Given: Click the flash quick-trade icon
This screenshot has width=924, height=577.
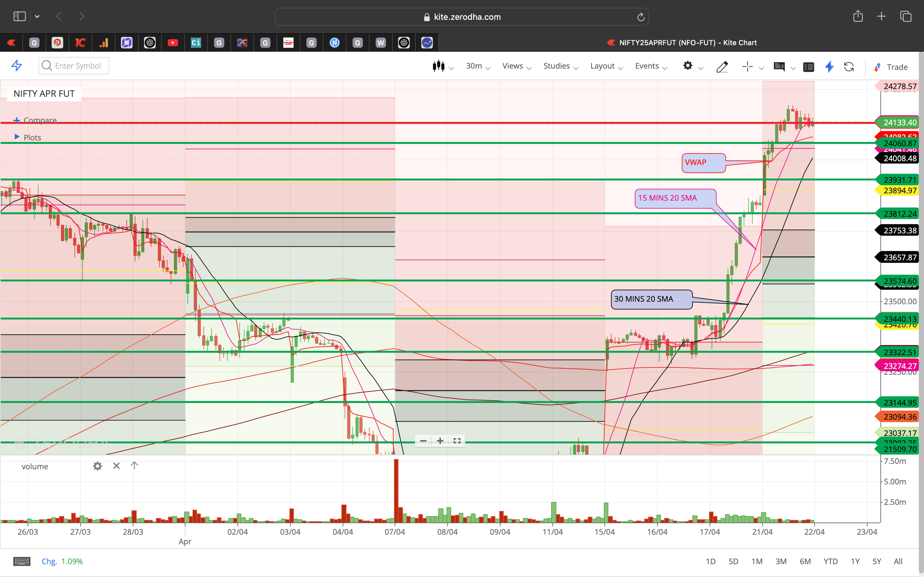Looking at the screenshot, I should pyautogui.click(x=829, y=67).
